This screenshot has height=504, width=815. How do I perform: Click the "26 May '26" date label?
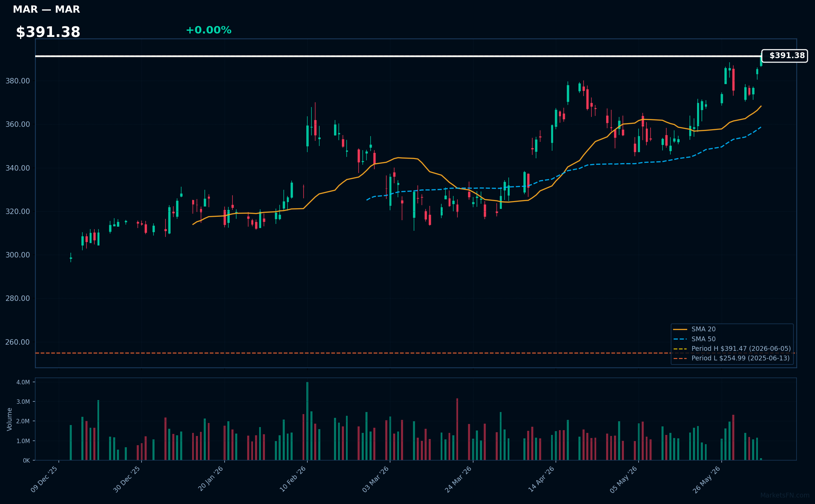tap(707, 479)
